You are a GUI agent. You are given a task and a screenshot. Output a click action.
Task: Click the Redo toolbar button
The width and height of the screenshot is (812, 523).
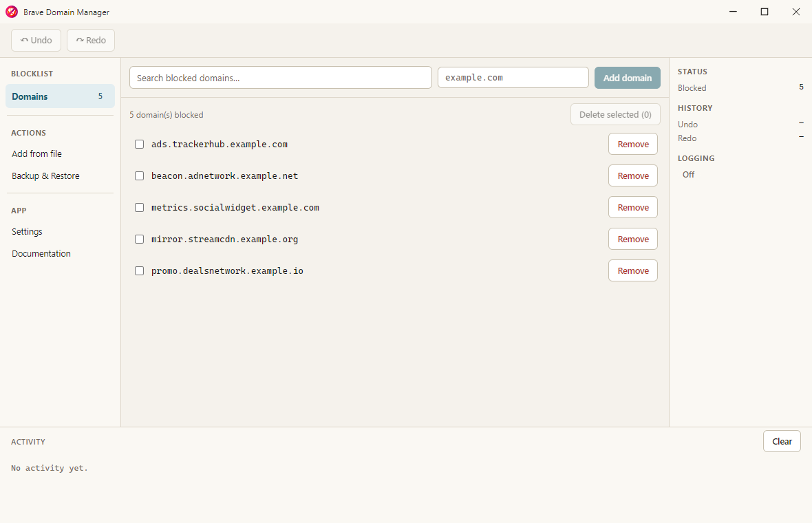(x=91, y=41)
